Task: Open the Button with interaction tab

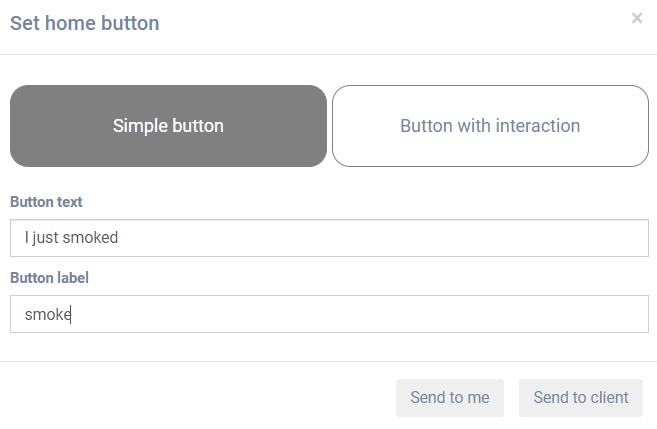Action: pos(490,126)
